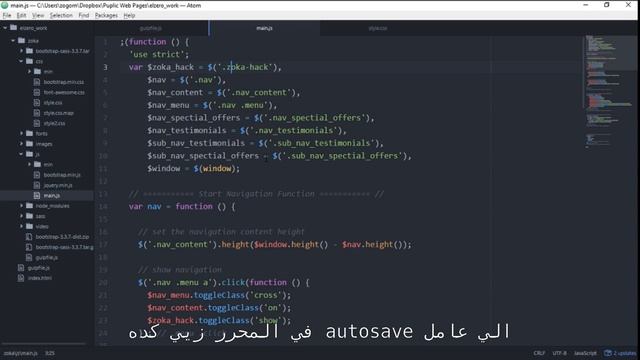Expand the fonts folder arrow
The image size is (640, 360).
point(21,133)
